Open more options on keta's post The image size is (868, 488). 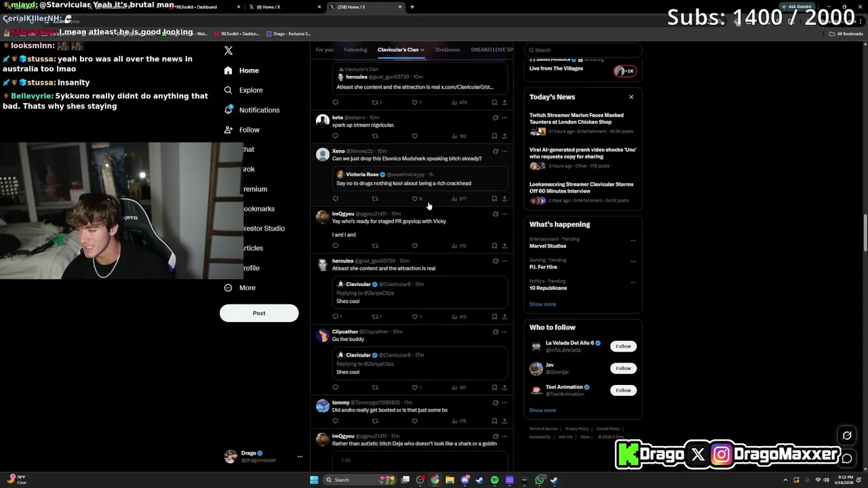[505, 118]
